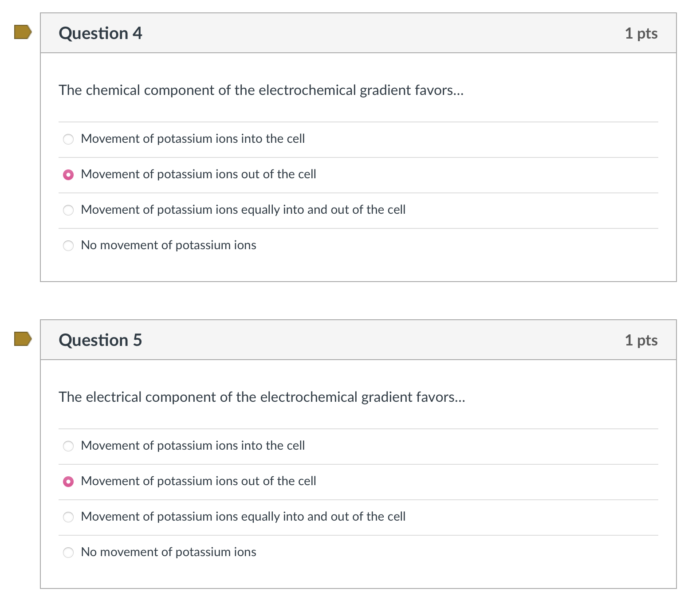700x604 pixels.
Task: Click the '1 pts' label for Question 4
Action: click(x=641, y=33)
